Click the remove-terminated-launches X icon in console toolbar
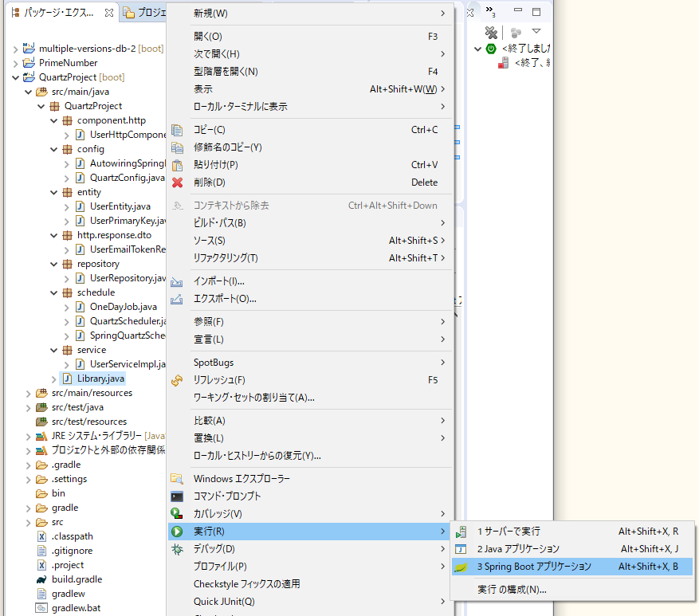Screen dimensions: 699x616 [x=492, y=32]
